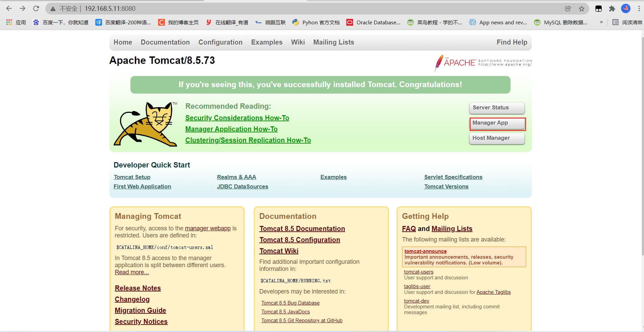Open the 在线翻译_有道 bookmark
644x332 pixels.
point(227,22)
